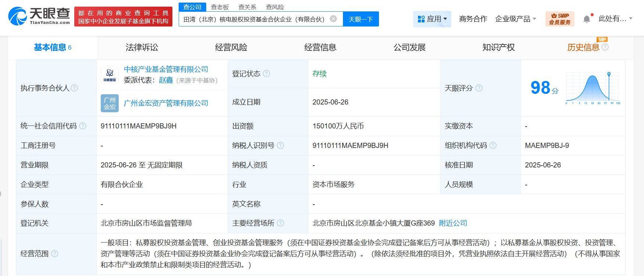Open 中核产业基金管理有限公司 link

[x=166, y=69]
